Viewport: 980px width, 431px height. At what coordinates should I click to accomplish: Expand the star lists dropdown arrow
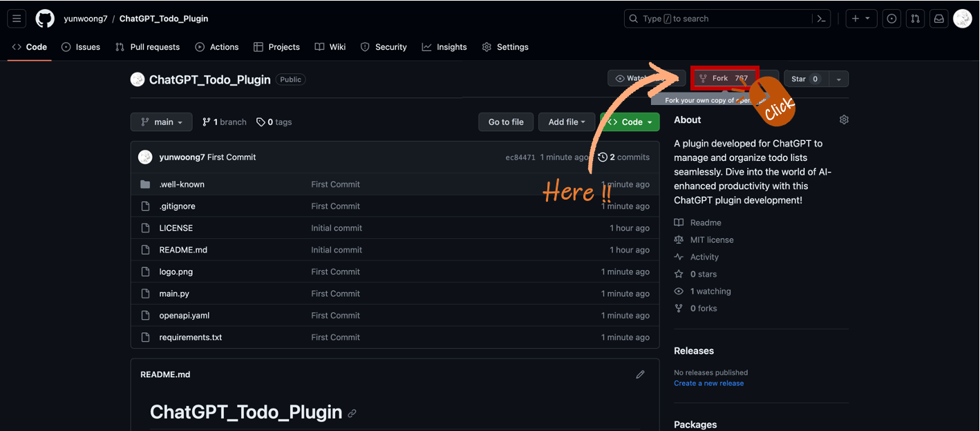(x=838, y=79)
